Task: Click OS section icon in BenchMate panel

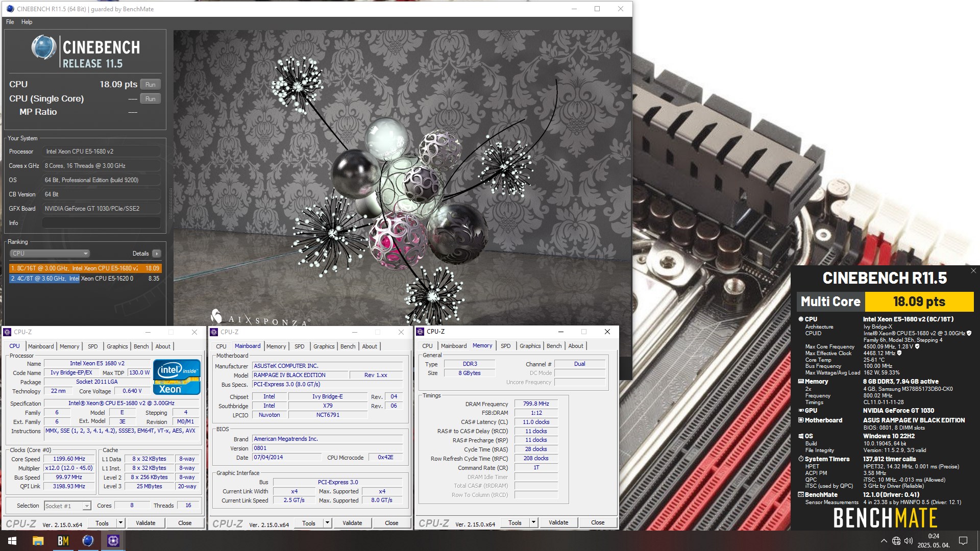Action: 801,436
